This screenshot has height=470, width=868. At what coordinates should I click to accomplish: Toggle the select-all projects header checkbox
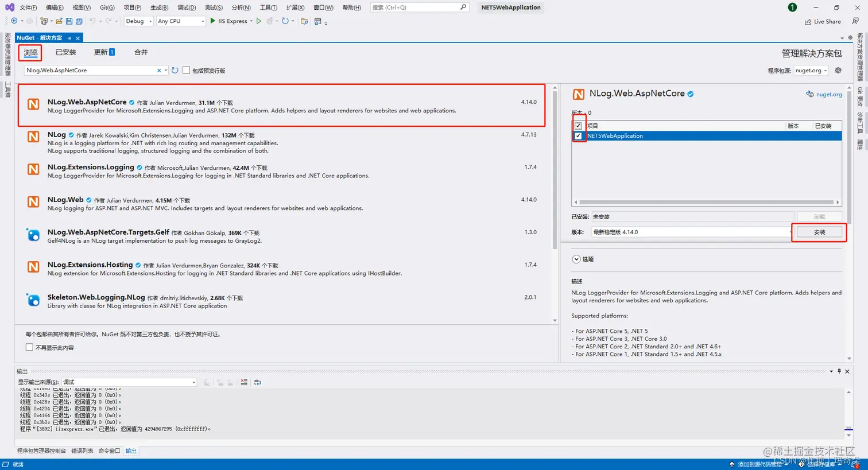(578, 126)
